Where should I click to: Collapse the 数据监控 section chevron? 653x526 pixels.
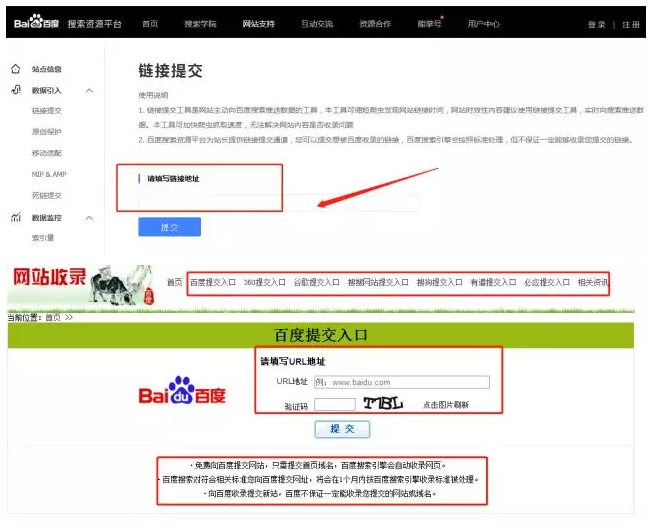click(89, 218)
